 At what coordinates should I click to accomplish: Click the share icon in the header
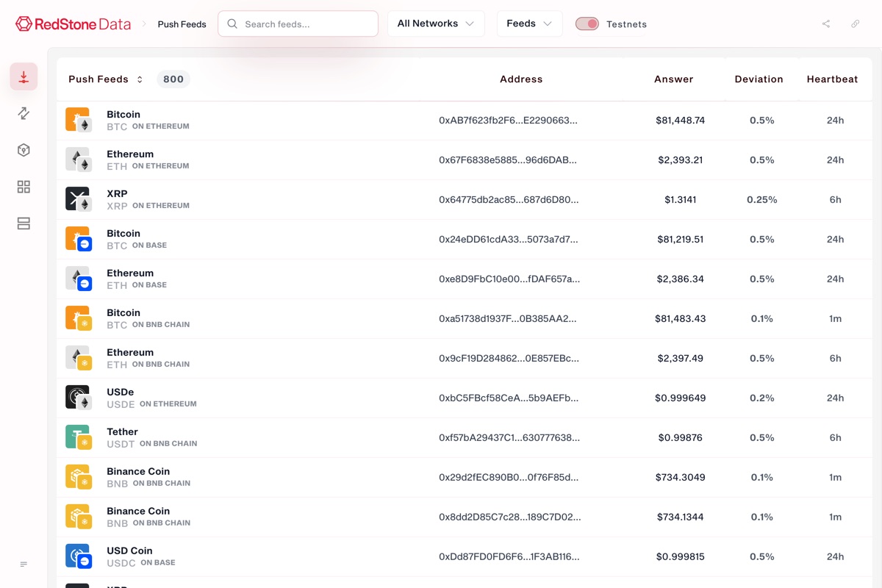826,24
